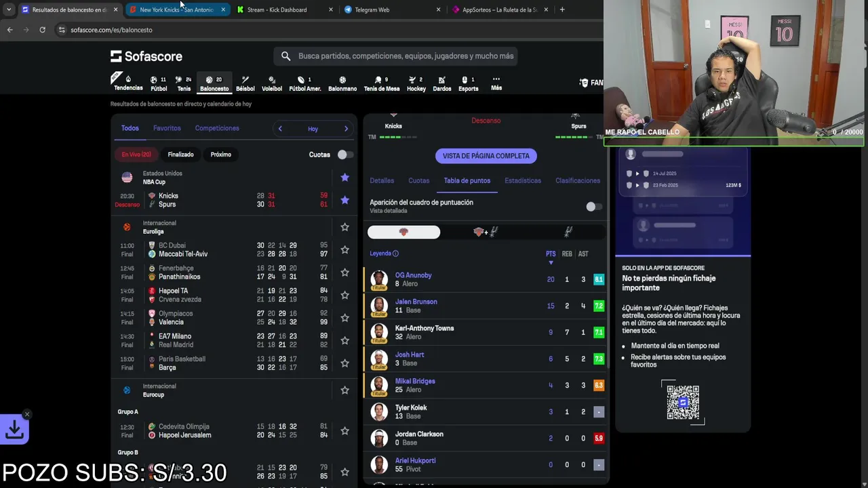The width and height of the screenshot is (868, 488).
Task: Favorite Cedevita Olimpija vs Hapoel Jerusalem match
Action: pyautogui.click(x=344, y=431)
